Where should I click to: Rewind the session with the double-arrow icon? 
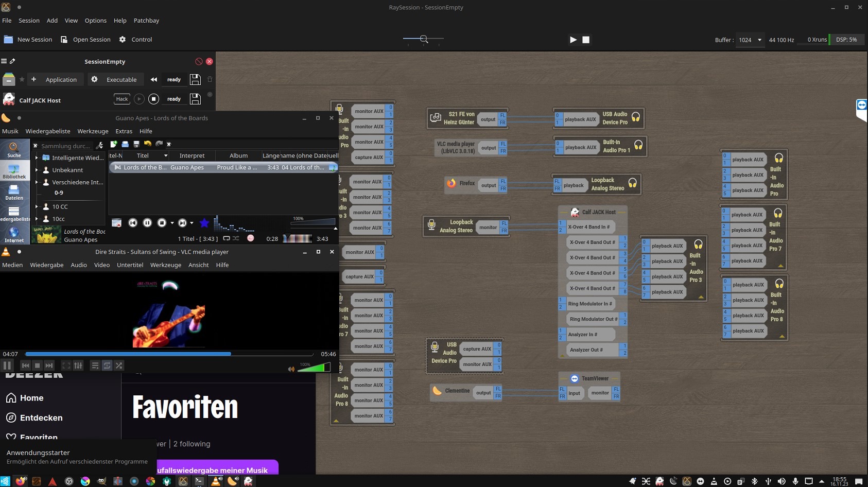coord(153,79)
